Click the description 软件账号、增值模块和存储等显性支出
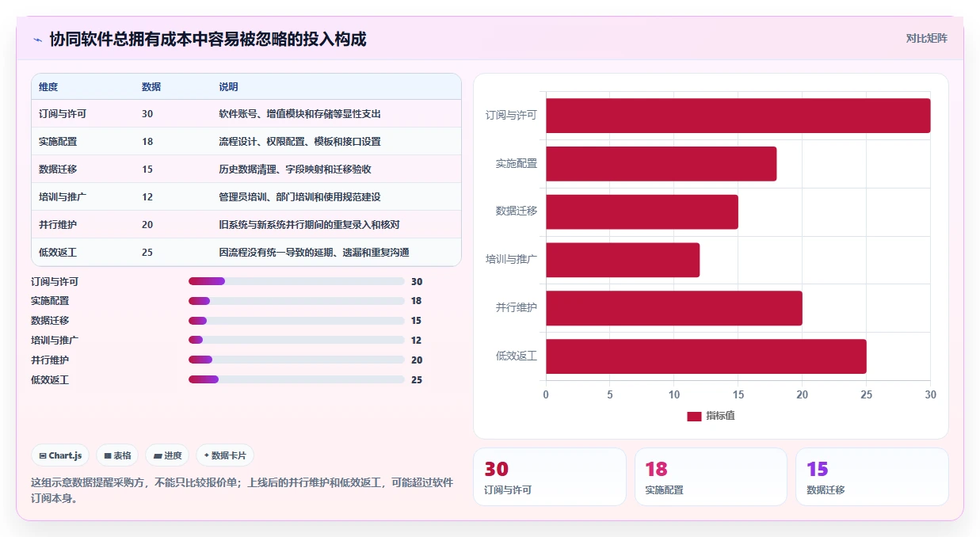980x537 pixels. (x=300, y=114)
